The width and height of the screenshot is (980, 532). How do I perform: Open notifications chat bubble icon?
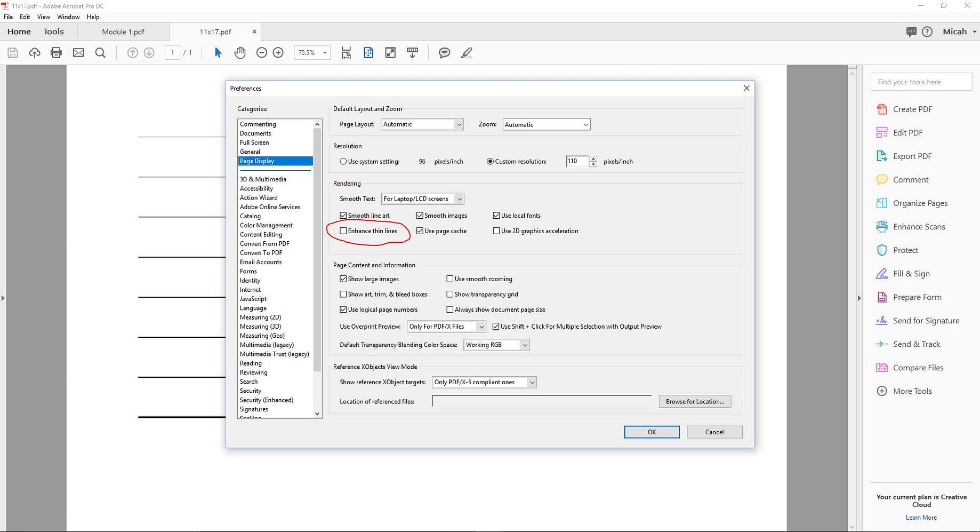coord(911,32)
